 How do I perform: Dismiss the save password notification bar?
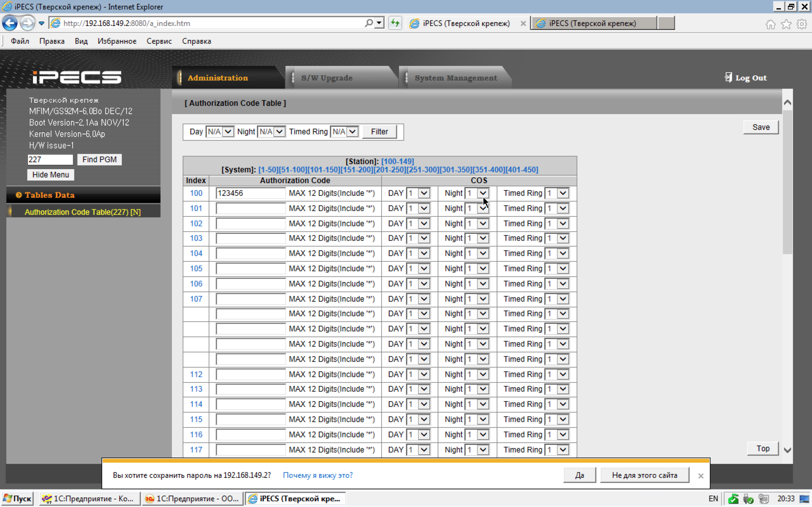701,476
